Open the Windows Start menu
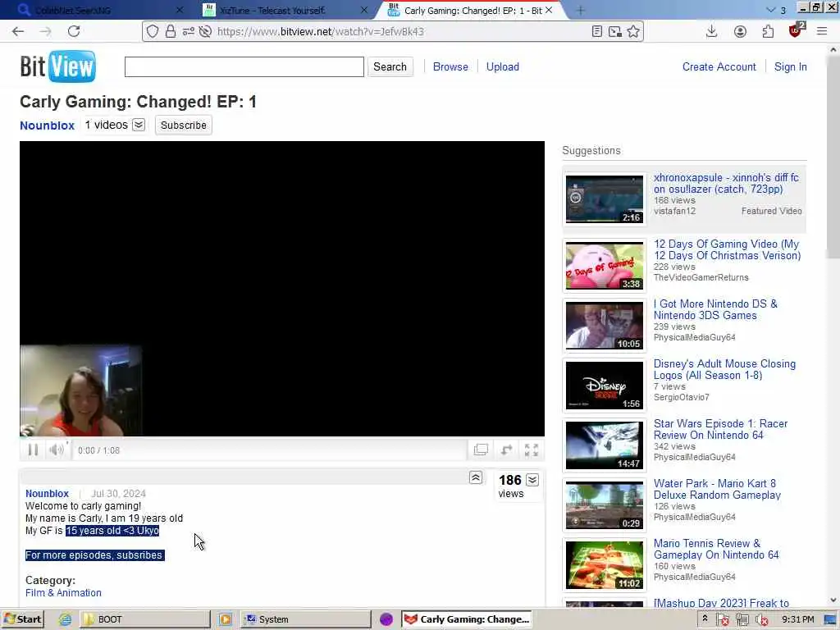Image resolution: width=840 pixels, height=630 pixels. pyautogui.click(x=22, y=619)
